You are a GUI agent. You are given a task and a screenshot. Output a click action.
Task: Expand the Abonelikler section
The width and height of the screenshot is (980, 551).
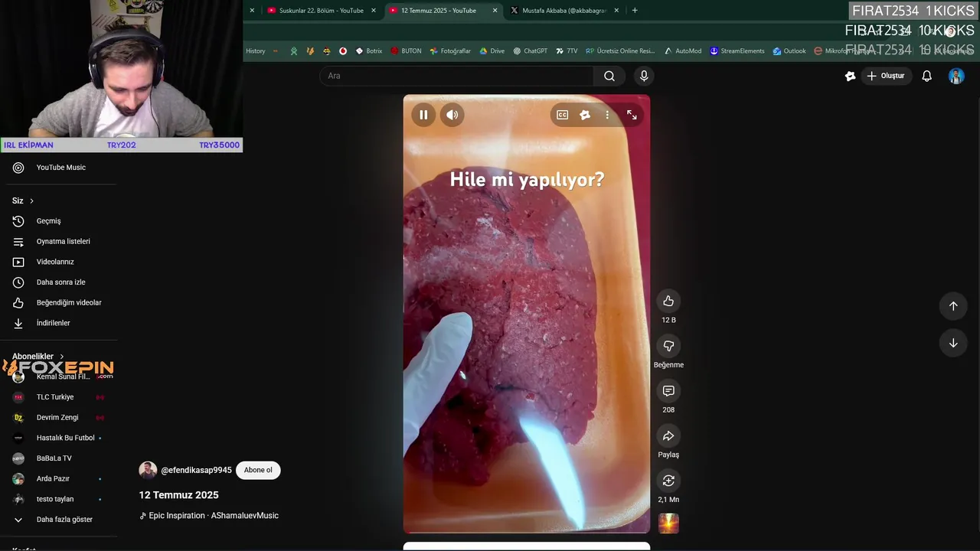click(x=38, y=356)
